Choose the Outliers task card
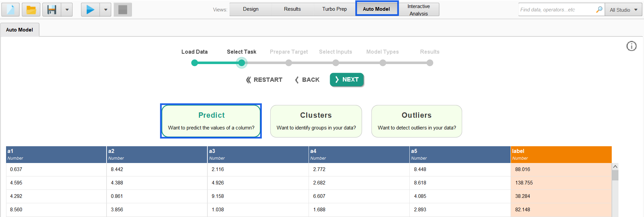 pos(417,121)
